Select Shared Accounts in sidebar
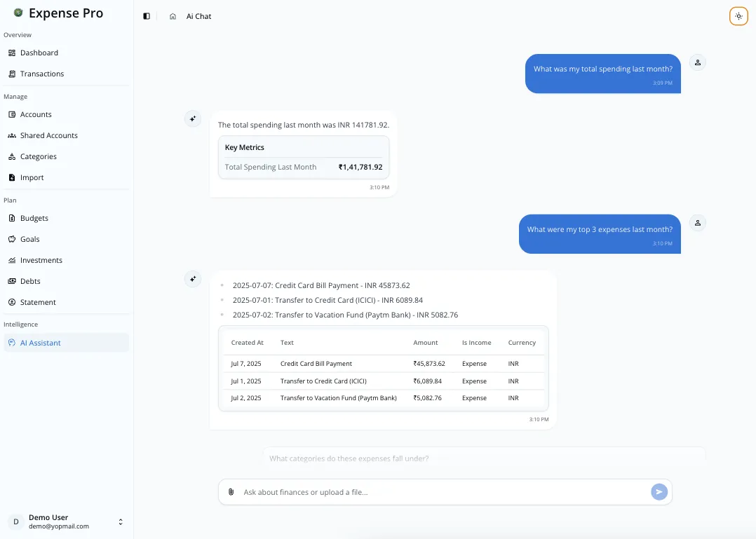The image size is (756, 539). 67,135
